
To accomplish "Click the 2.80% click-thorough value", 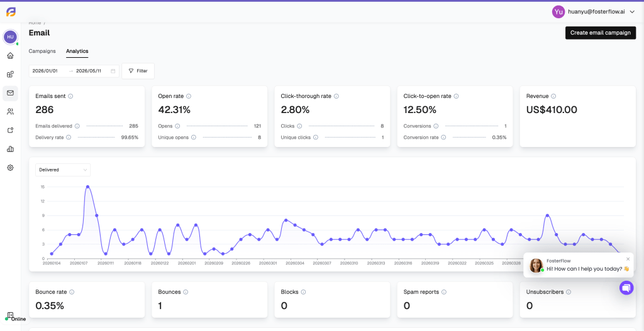I will coord(295,109).
